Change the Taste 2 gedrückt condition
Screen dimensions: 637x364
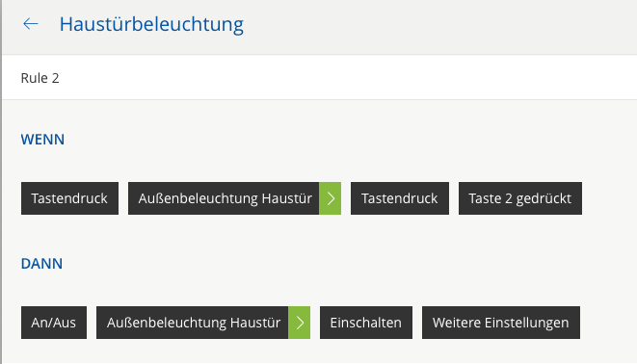[520, 198]
